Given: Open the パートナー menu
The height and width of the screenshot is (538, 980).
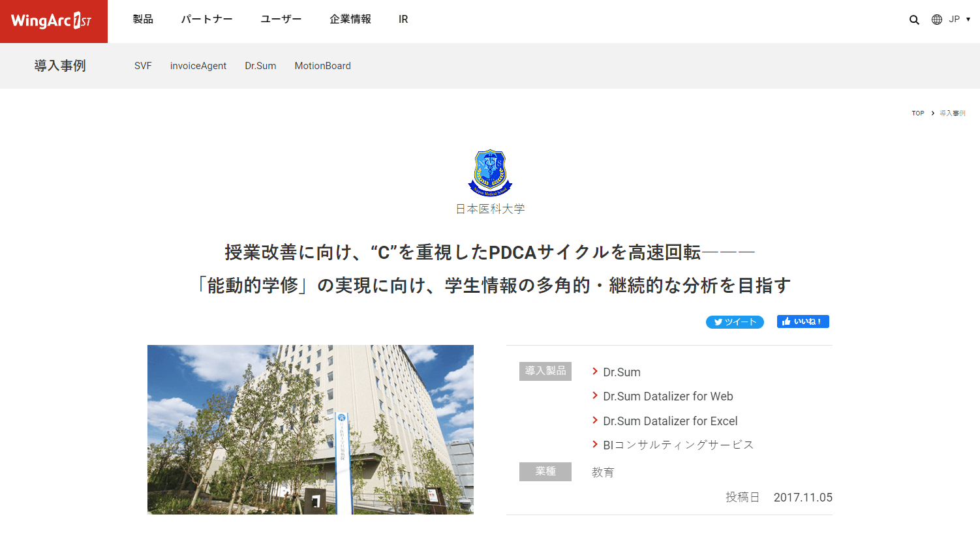Looking at the screenshot, I should click(x=207, y=20).
